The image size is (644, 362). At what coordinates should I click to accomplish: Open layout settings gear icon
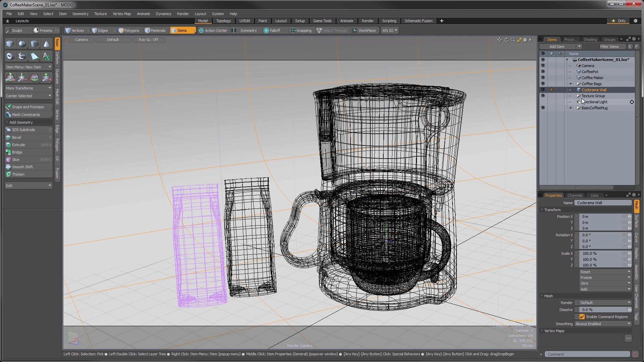pyautogui.click(x=635, y=21)
